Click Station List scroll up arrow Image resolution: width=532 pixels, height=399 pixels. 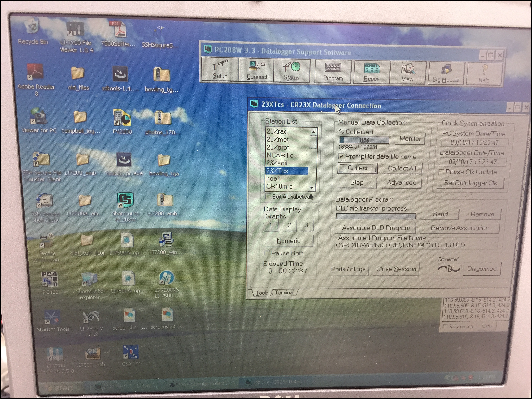click(313, 132)
